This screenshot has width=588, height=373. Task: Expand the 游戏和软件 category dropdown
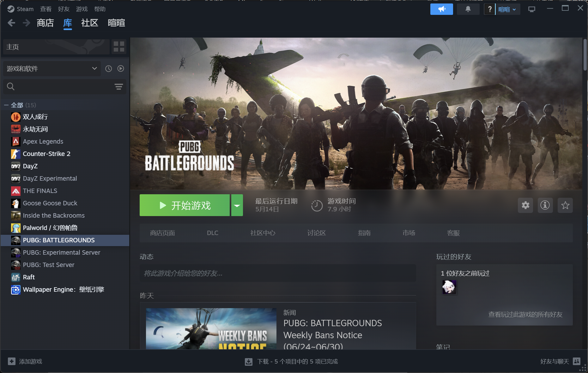[x=94, y=69]
